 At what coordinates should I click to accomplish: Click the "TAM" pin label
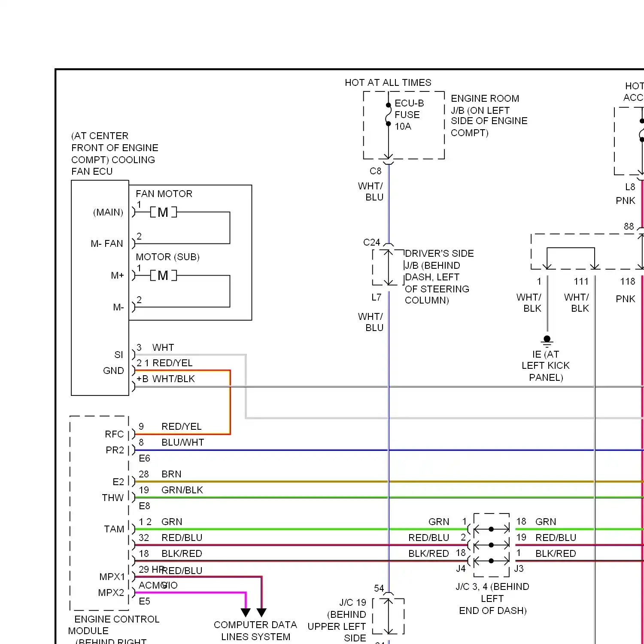point(114,529)
